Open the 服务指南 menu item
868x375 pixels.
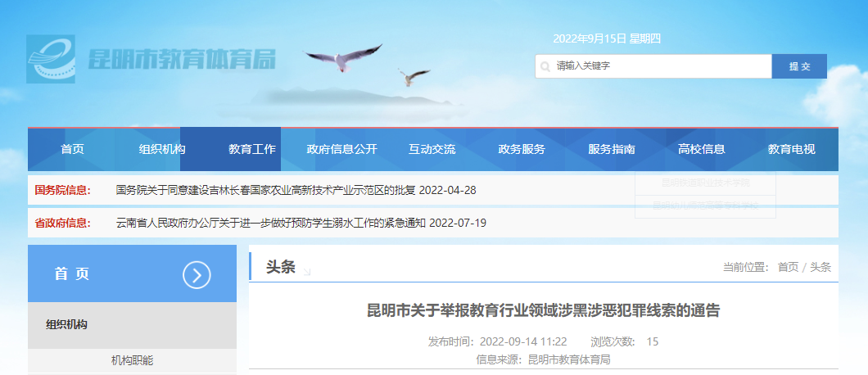point(612,149)
